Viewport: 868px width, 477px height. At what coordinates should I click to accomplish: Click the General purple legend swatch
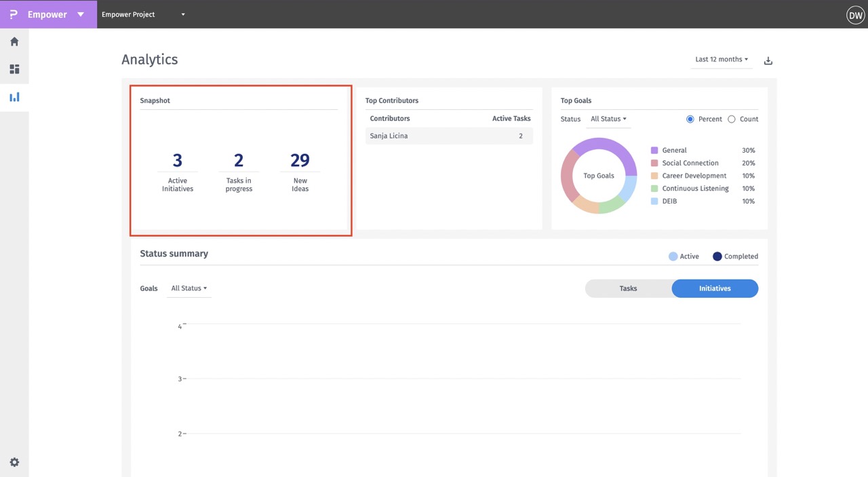coord(654,151)
